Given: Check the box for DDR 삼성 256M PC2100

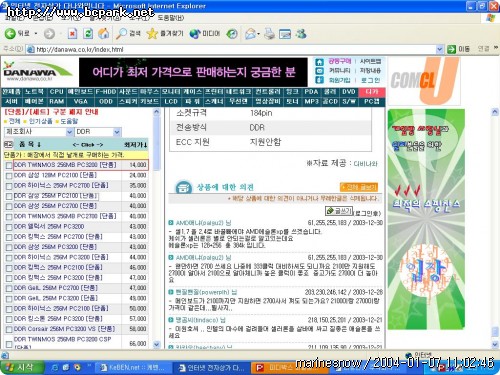Looking at the screenshot, I should tap(9, 196).
